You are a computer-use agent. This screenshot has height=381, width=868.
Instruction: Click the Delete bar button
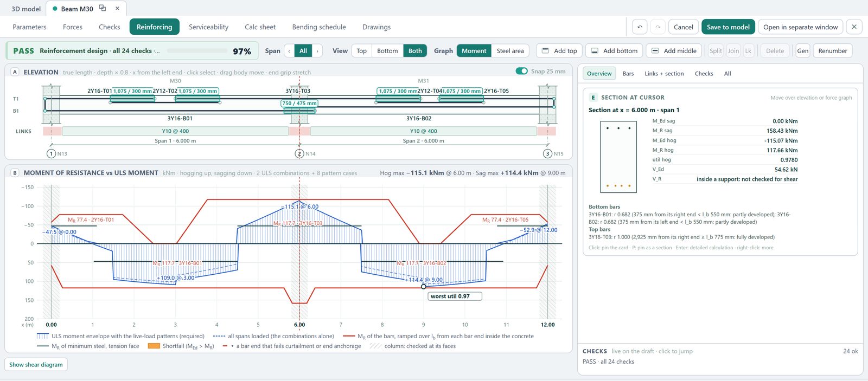[775, 51]
